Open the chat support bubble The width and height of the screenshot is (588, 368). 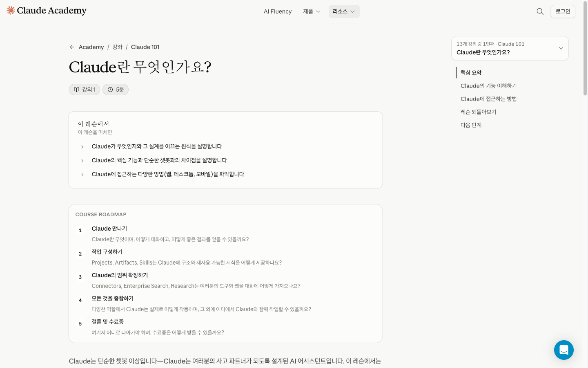(x=563, y=350)
